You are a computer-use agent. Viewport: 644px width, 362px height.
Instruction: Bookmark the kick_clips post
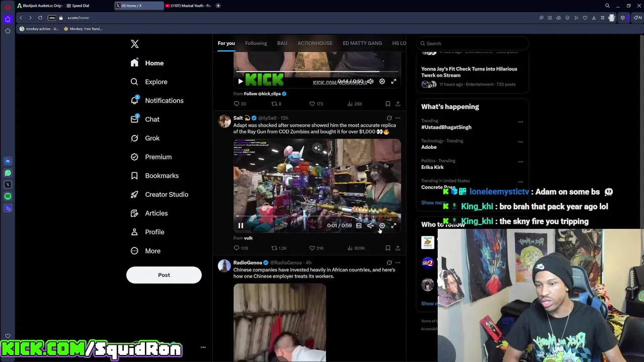pyautogui.click(x=387, y=104)
